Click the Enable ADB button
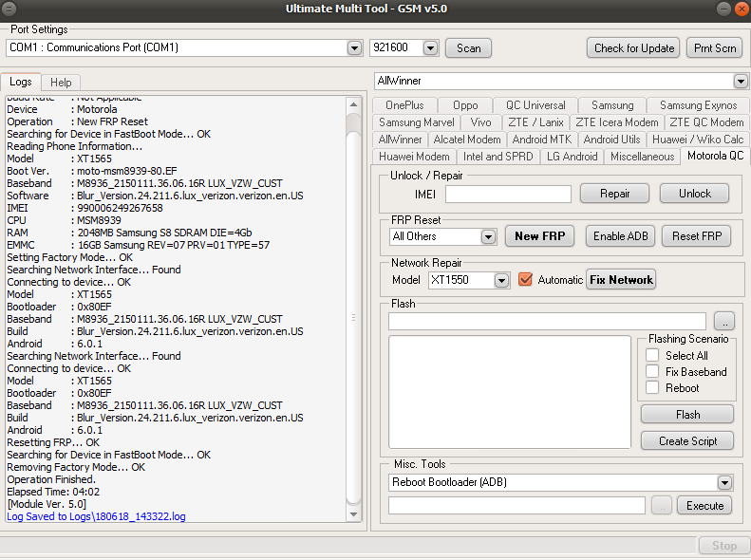The height and width of the screenshot is (560, 751). tap(620, 236)
